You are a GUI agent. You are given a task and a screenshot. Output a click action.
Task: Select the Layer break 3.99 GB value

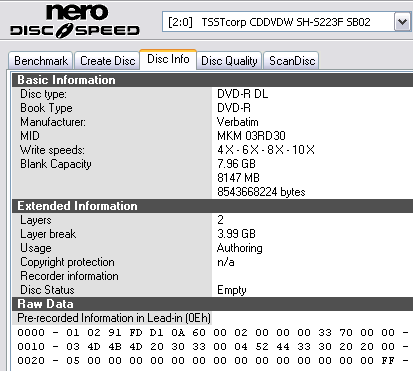pyautogui.click(x=236, y=234)
